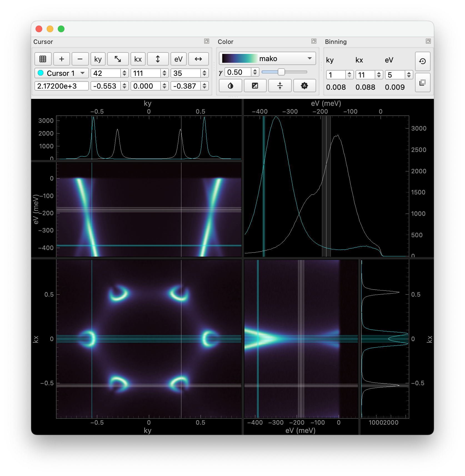Open the mako colormap dropdown
Viewport: 465px width, 476px height.
tap(267, 59)
